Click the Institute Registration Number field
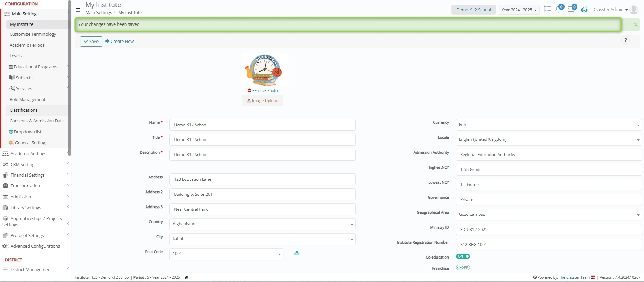 549,245
